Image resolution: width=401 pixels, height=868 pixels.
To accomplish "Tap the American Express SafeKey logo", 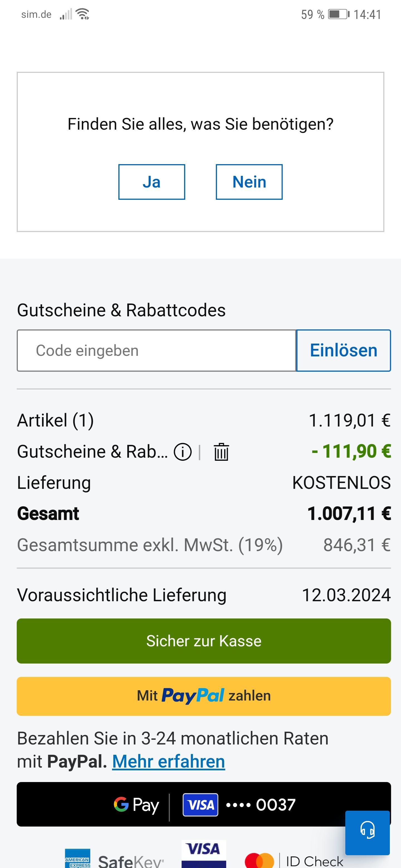I will pyautogui.click(x=114, y=860).
